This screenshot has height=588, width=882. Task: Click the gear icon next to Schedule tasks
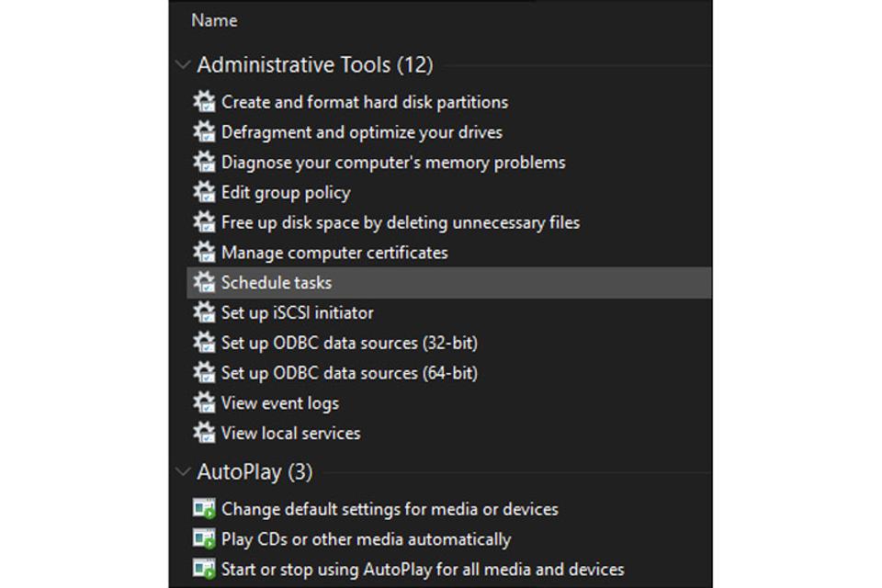(204, 282)
